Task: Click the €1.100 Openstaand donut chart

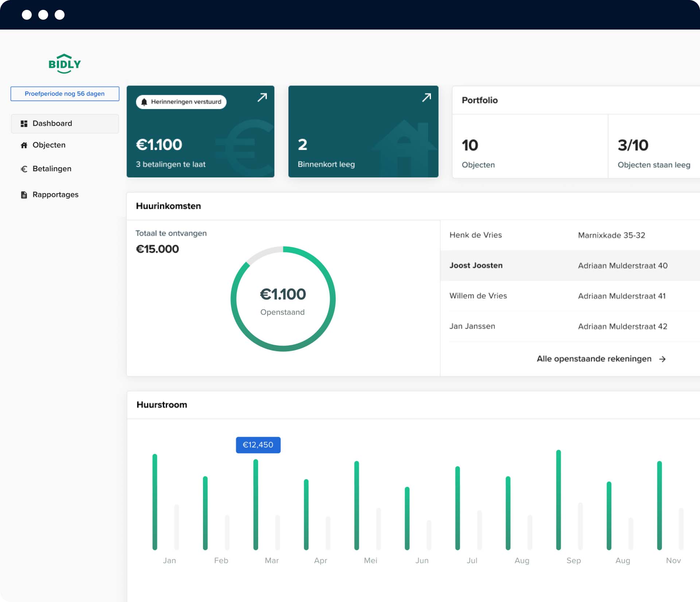Action: click(283, 299)
